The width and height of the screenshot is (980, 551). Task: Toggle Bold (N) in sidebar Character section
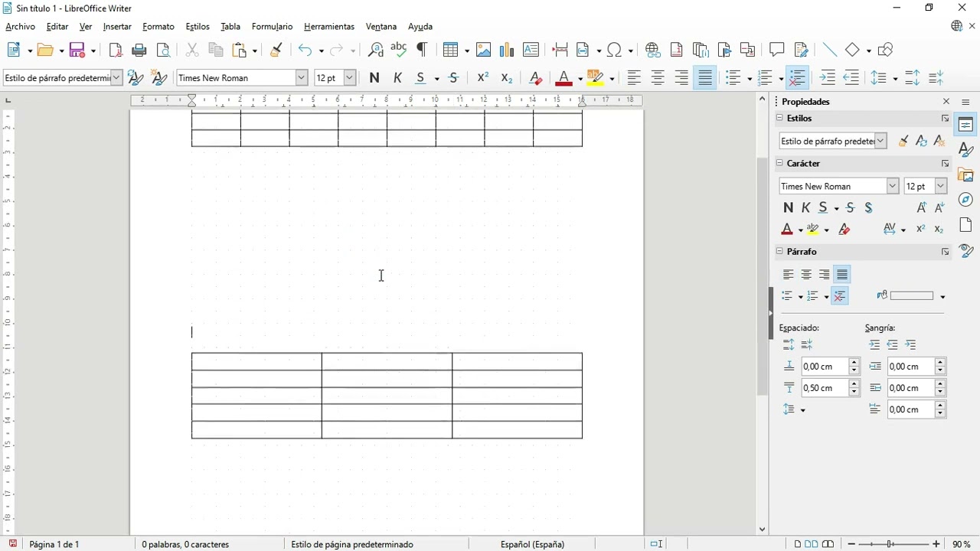click(789, 207)
